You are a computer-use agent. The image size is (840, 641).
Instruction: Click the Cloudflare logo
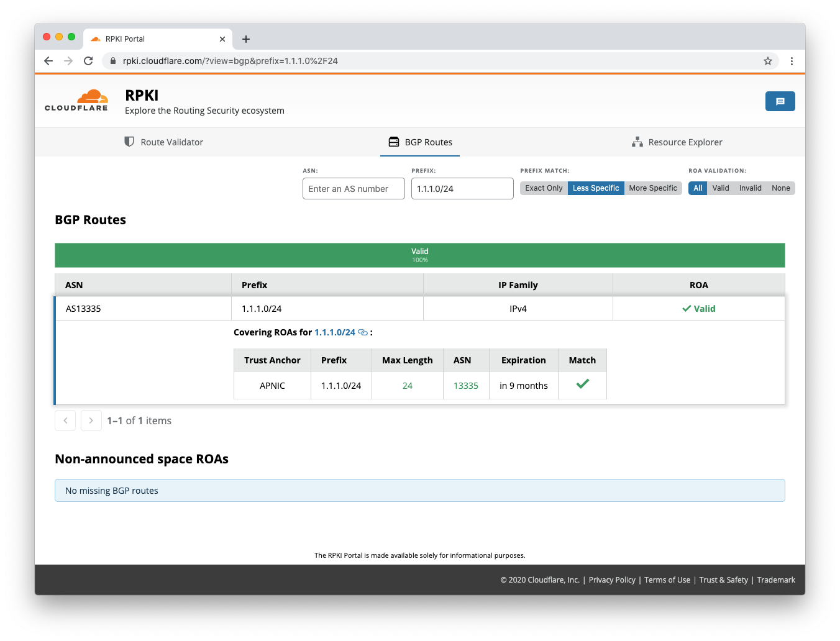click(76, 100)
